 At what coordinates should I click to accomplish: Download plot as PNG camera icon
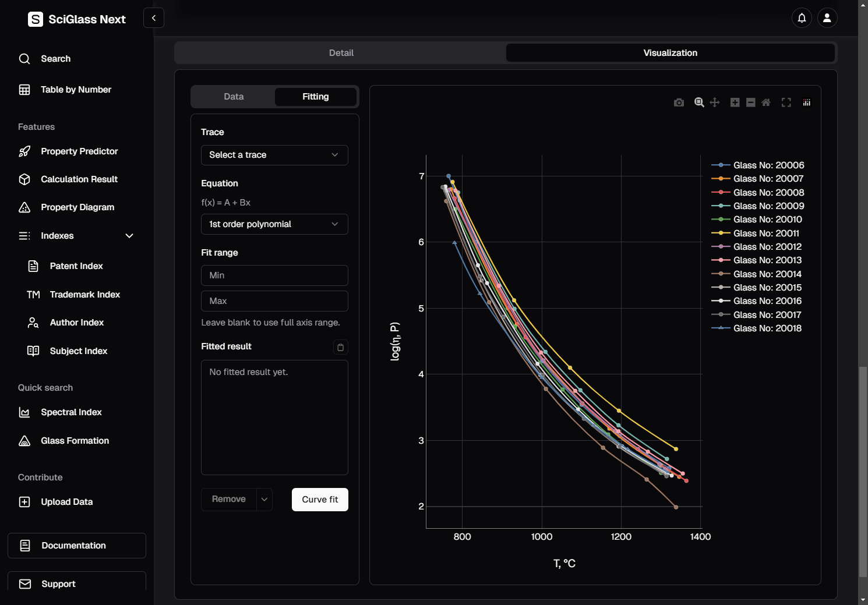(679, 102)
